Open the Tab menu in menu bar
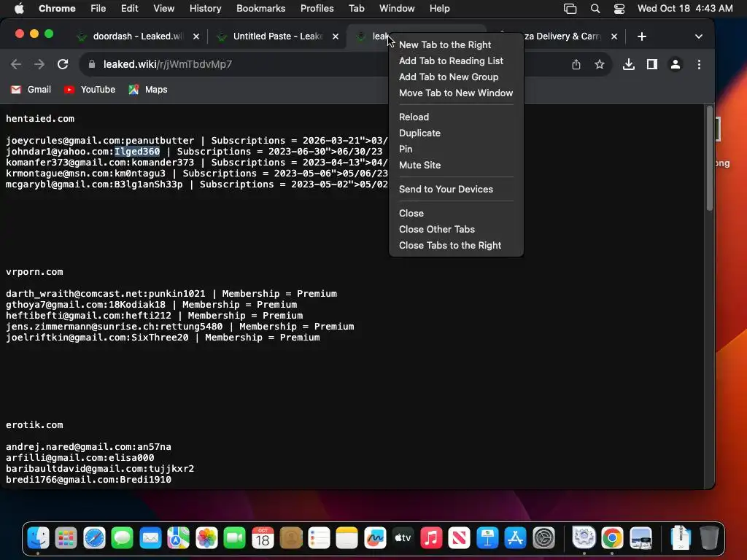The width and height of the screenshot is (747, 560). [356, 9]
